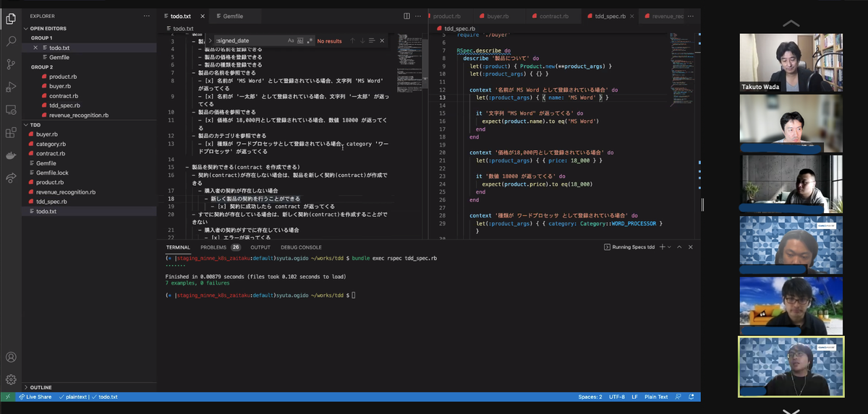Switch to the contract.rb editor tab
Image resolution: width=868 pixels, height=414 pixels.
click(555, 16)
